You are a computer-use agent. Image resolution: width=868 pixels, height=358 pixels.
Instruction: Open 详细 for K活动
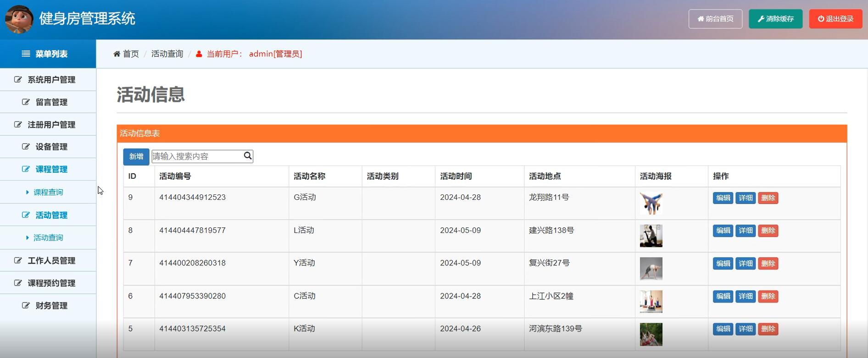(746, 329)
